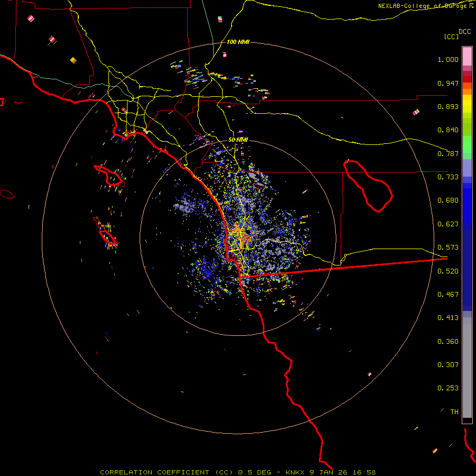Click the [CC] legend unit label
Screen dimensions: 476x476
451,36
